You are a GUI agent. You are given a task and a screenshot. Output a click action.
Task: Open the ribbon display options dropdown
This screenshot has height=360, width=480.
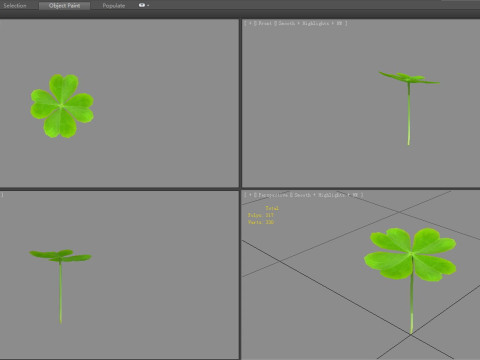144,5
